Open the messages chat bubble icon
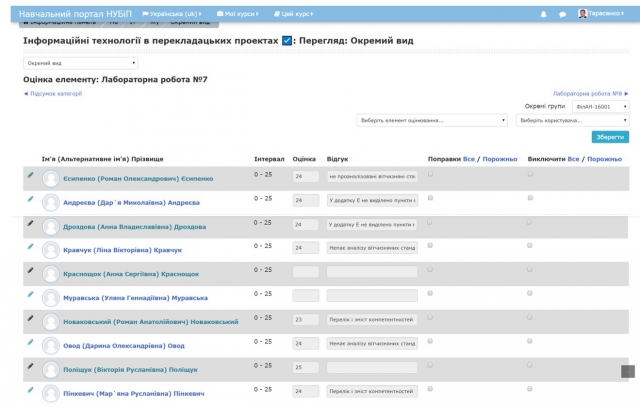Screen dimensions: 640x408 coord(562,15)
